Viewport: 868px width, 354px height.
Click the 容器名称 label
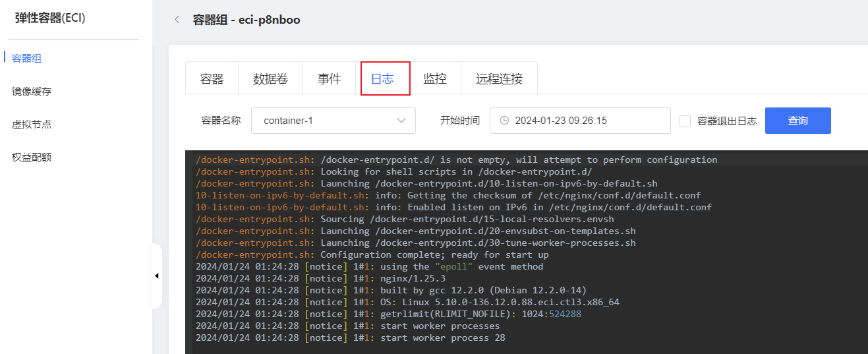[x=221, y=121]
